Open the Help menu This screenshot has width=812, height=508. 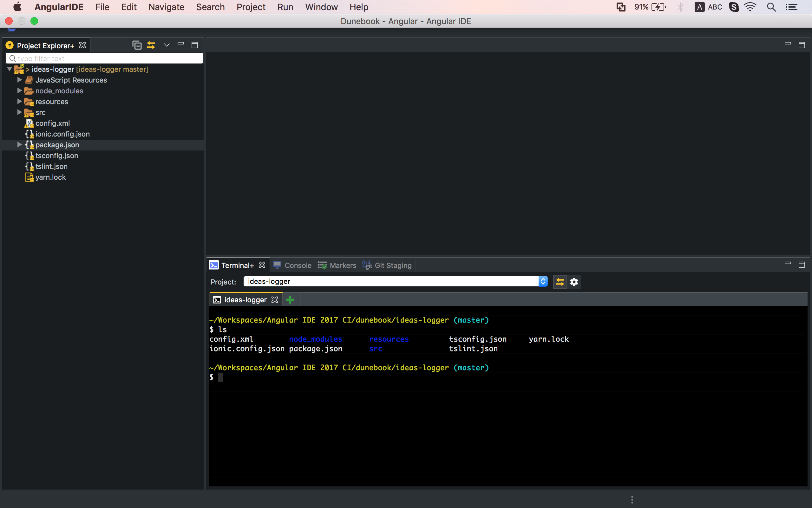[x=359, y=7]
